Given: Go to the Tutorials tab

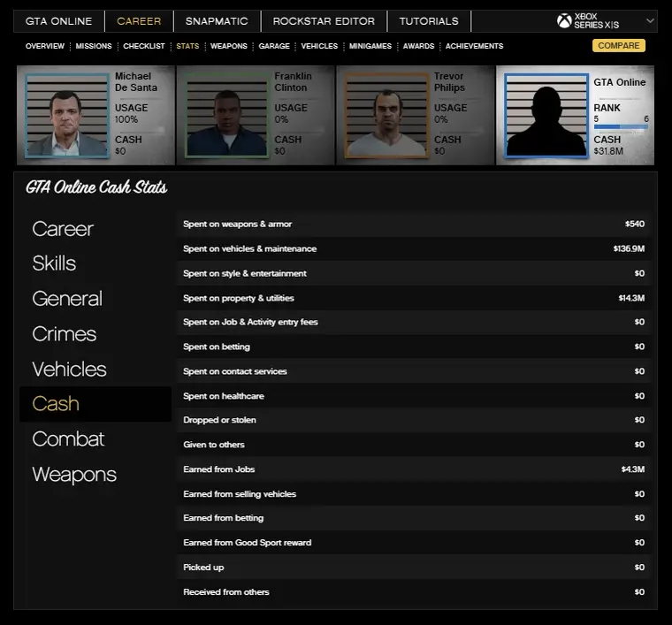Looking at the screenshot, I should [x=429, y=21].
